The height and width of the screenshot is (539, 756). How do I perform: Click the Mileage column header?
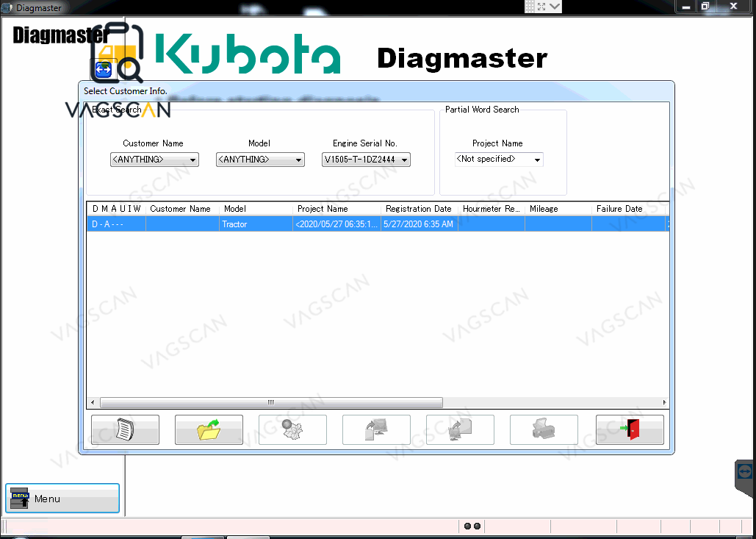(x=544, y=209)
